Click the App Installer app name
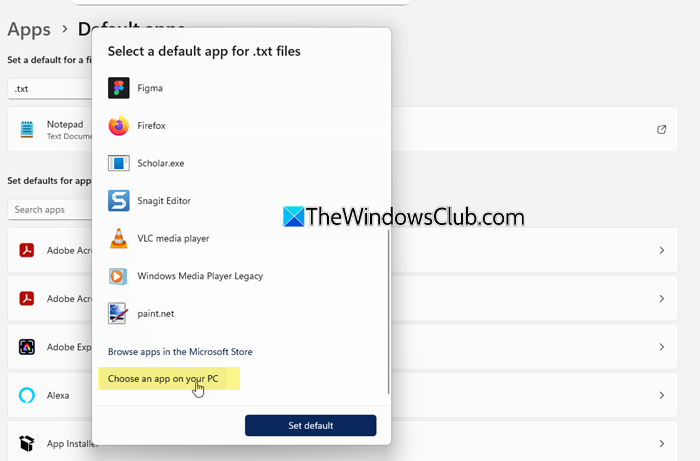The height and width of the screenshot is (461, 700). coord(71,443)
